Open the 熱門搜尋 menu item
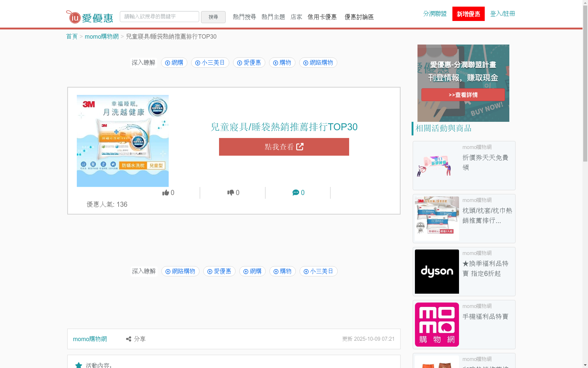Screen dimensions: 588x368 pos(244,17)
